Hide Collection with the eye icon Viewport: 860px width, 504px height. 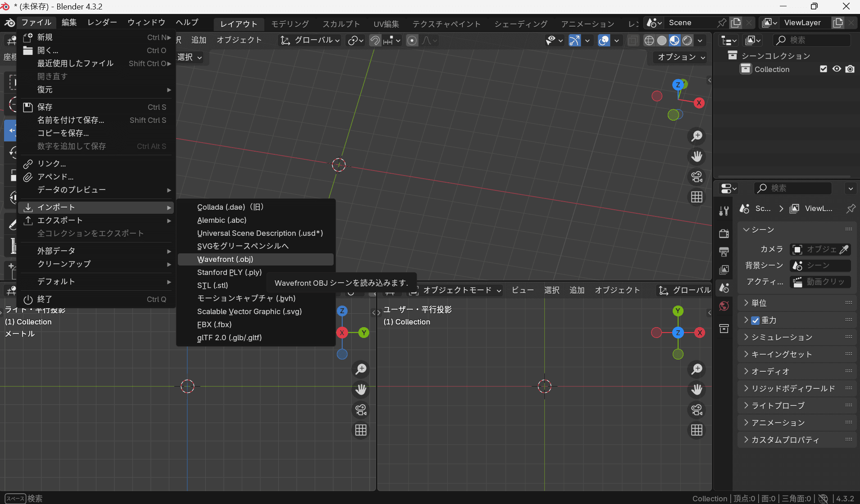[x=837, y=69]
